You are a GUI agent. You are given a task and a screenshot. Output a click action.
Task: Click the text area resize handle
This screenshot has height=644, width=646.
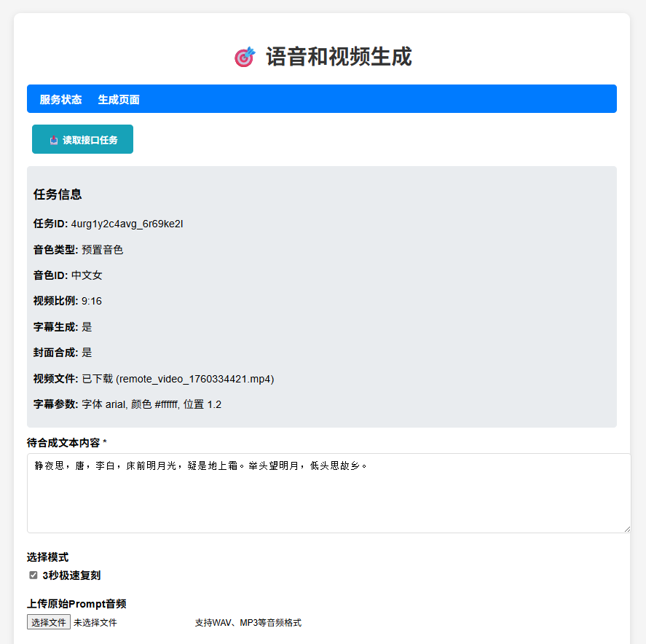click(x=626, y=528)
